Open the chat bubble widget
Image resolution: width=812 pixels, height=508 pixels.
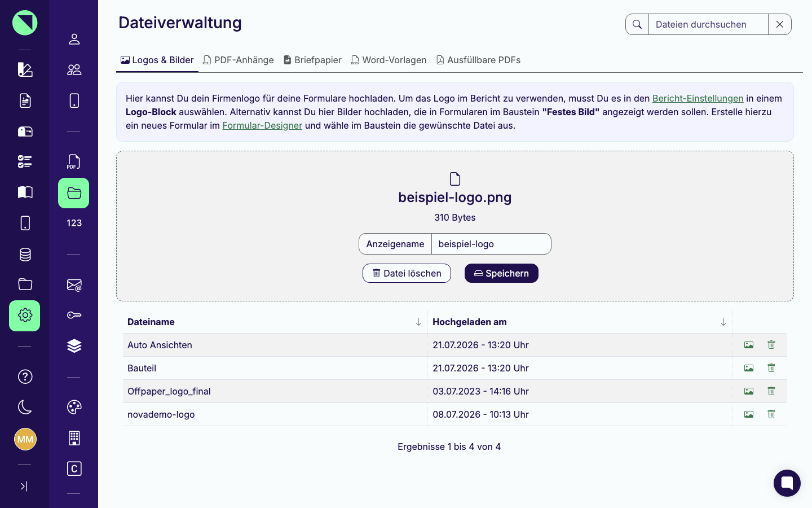click(787, 483)
